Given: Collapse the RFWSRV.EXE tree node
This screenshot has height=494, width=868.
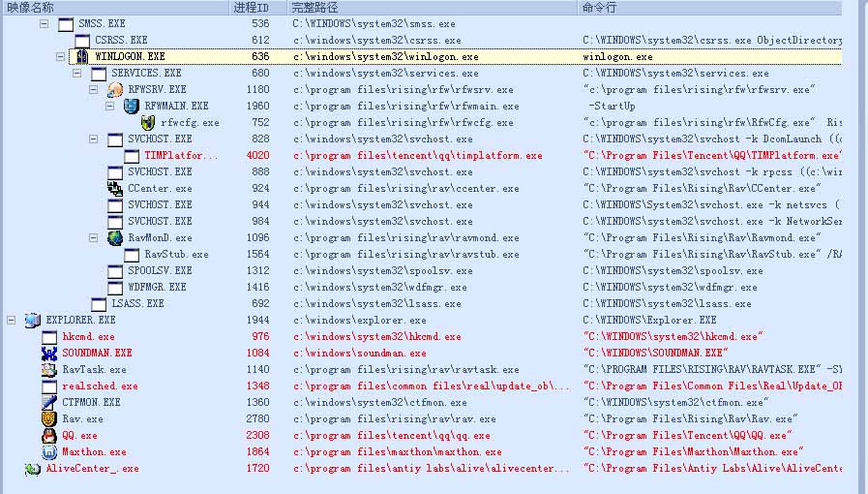Looking at the screenshot, I should tap(94, 90).
